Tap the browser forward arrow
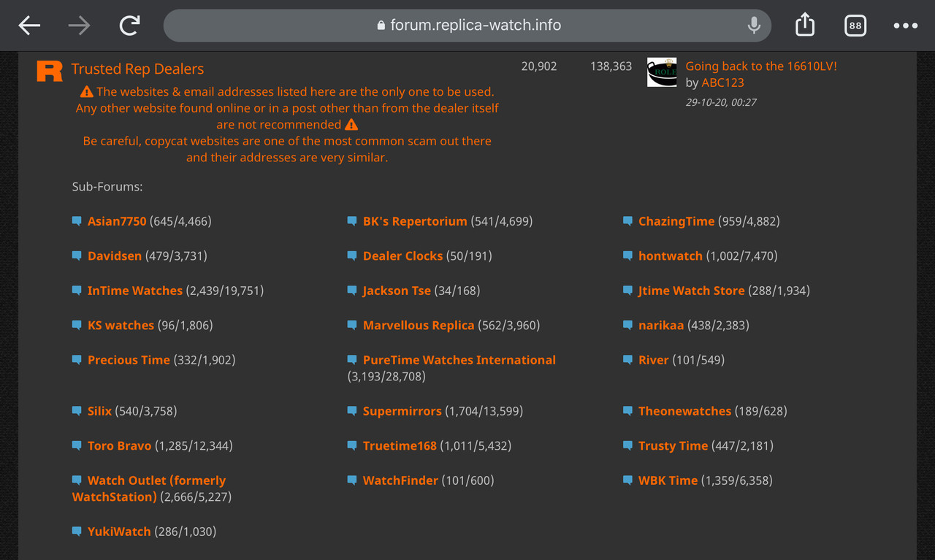Image resolution: width=935 pixels, height=560 pixels. tap(79, 26)
